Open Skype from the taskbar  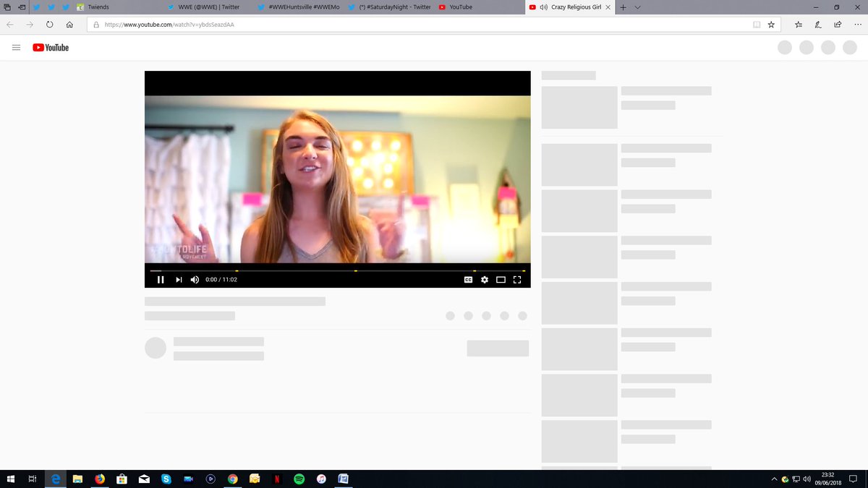166,479
